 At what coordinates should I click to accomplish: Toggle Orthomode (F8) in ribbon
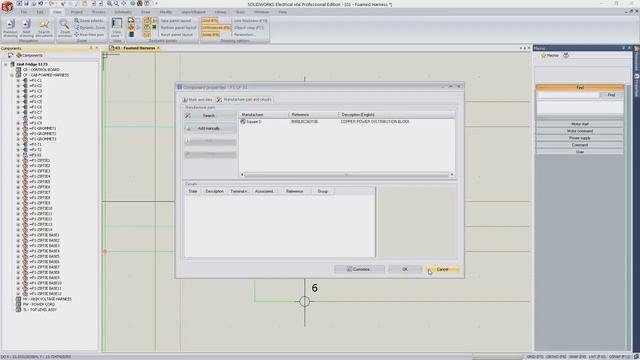[216, 27]
